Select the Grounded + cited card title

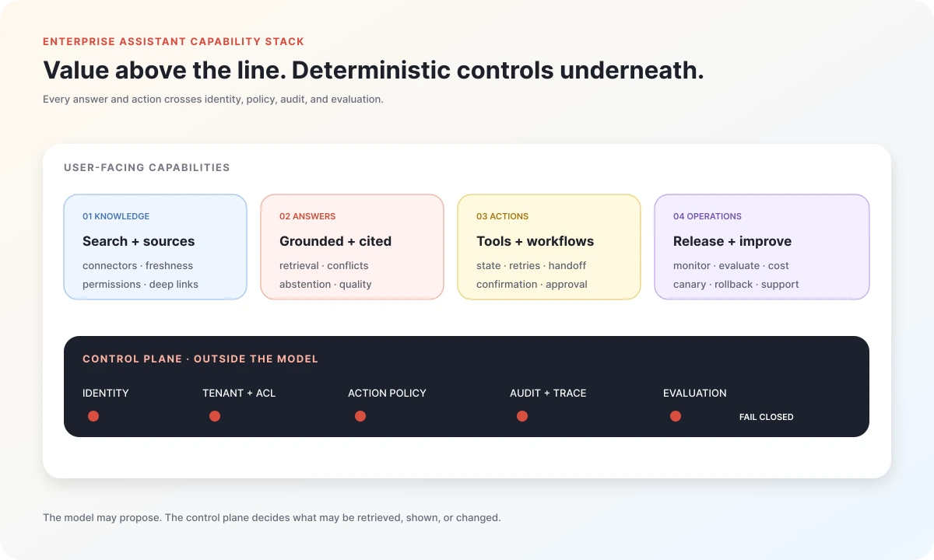(335, 241)
